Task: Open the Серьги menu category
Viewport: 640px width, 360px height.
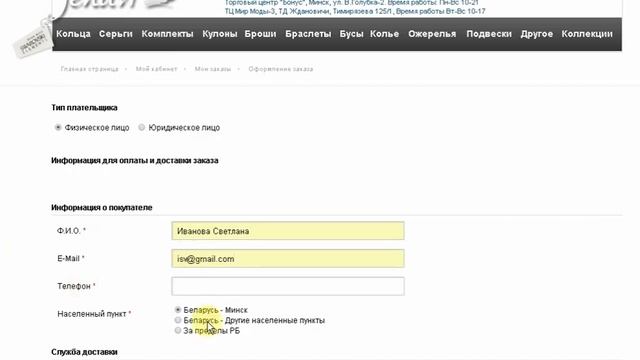Action: pyautogui.click(x=116, y=34)
